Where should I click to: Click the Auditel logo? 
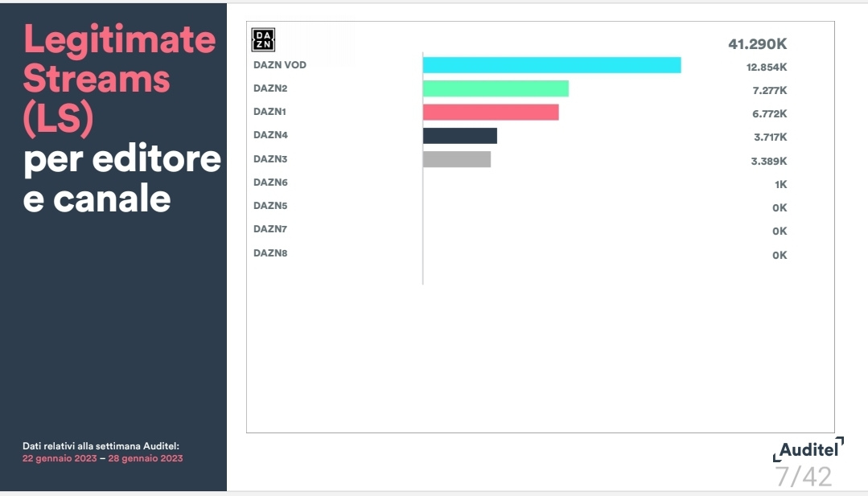point(808,449)
